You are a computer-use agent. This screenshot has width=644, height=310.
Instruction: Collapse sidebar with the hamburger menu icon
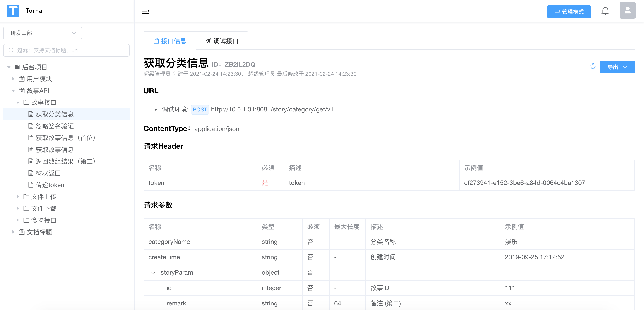pyautogui.click(x=146, y=11)
